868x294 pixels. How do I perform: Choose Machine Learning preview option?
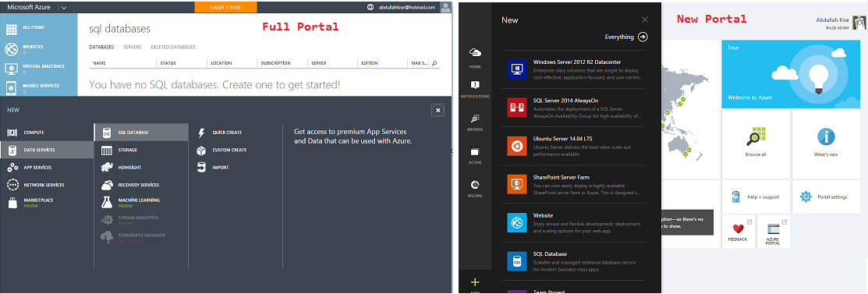(x=142, y=202)
